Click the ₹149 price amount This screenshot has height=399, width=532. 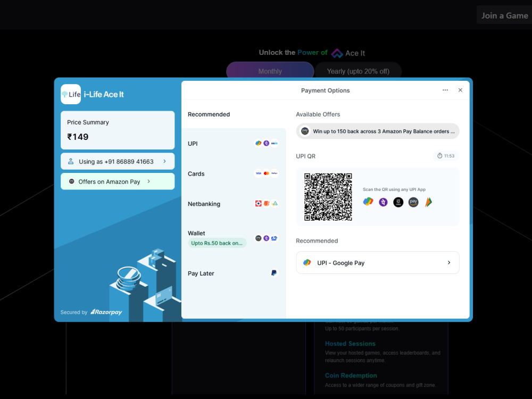[78, 137]
